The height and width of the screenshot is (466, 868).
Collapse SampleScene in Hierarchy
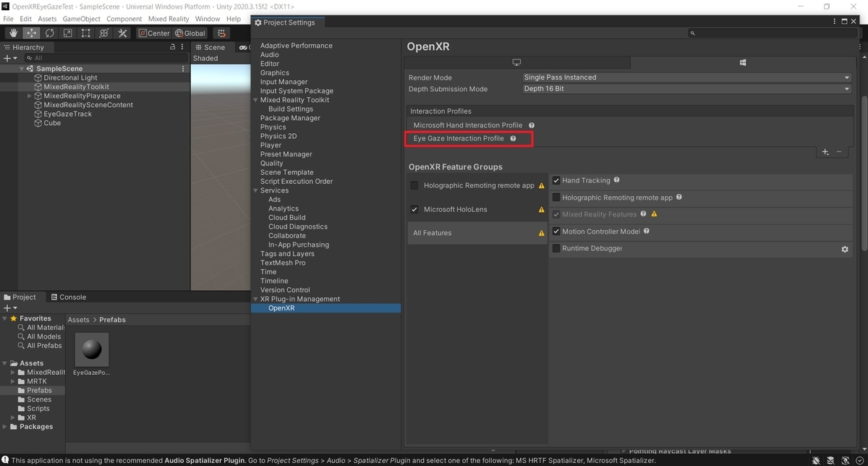click(22, 69)
